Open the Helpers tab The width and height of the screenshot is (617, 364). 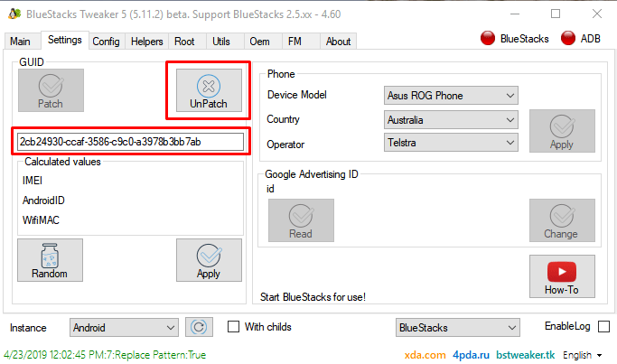[146, 42]
